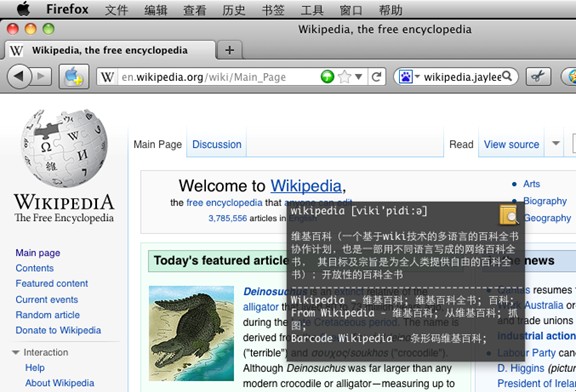This screenshot has height=392, width=576.
Task: Click the Forward arrow button
Action: 41,76
